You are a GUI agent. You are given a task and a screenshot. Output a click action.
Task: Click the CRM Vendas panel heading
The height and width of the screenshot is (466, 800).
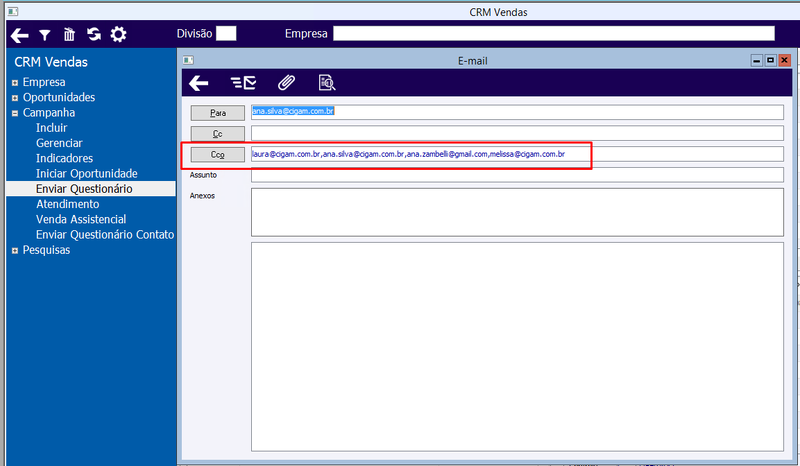coord(51,62)
